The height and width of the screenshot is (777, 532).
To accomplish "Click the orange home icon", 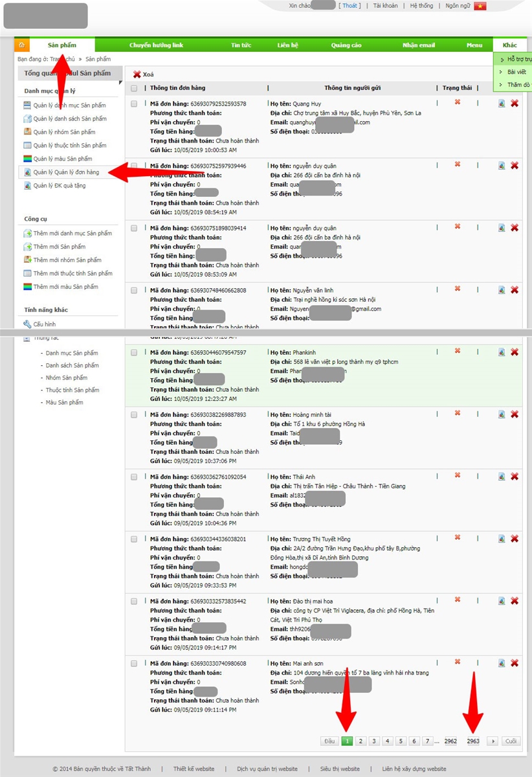I will pyautogui.click(x=21, y=45).
